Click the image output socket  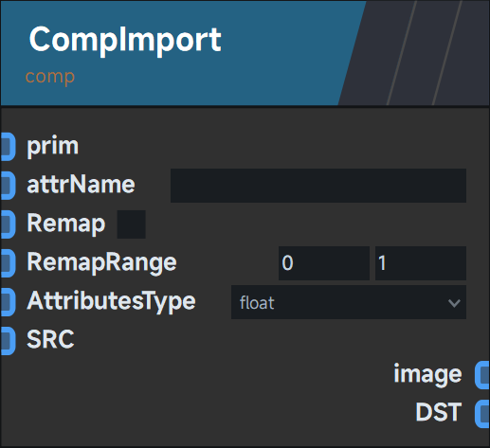482,375
